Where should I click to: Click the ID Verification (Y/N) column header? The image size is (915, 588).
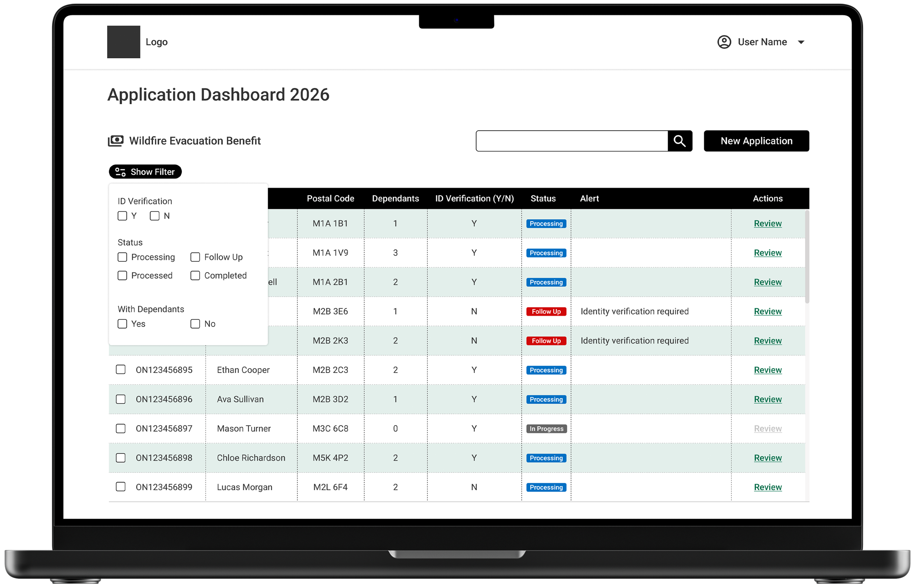pos(475,198)
